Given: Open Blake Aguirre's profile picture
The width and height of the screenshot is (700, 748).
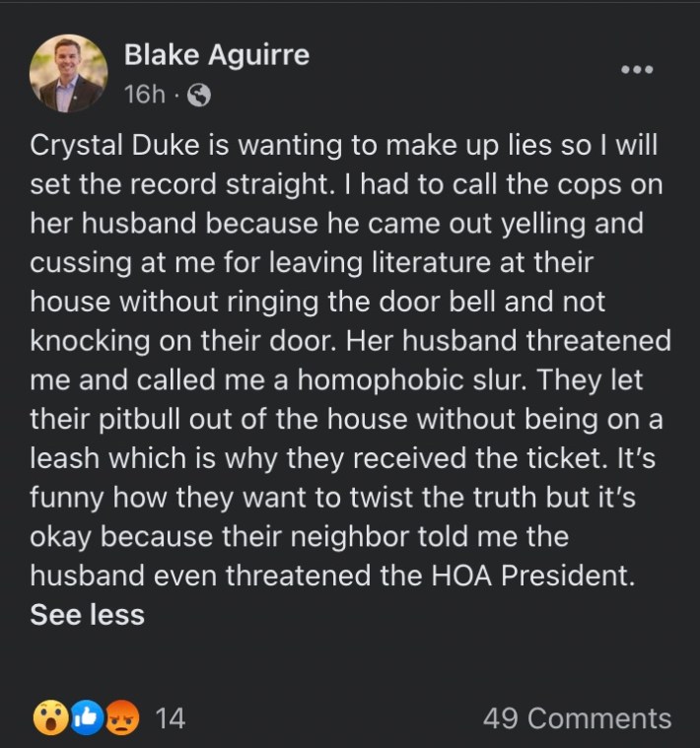Looking at the screenshot, I should (68, 73).
